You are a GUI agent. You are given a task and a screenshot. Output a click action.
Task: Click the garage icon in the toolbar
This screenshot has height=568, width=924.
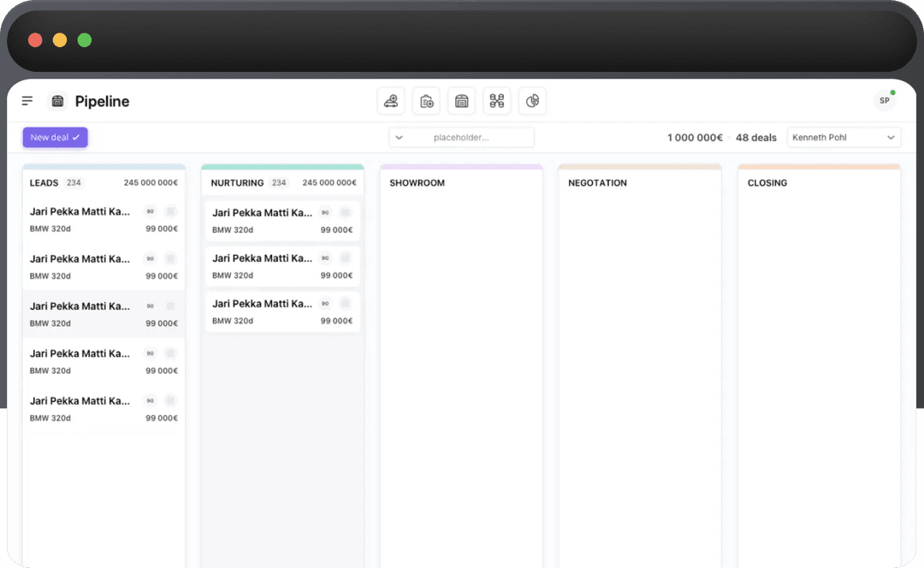coord(461,100)
